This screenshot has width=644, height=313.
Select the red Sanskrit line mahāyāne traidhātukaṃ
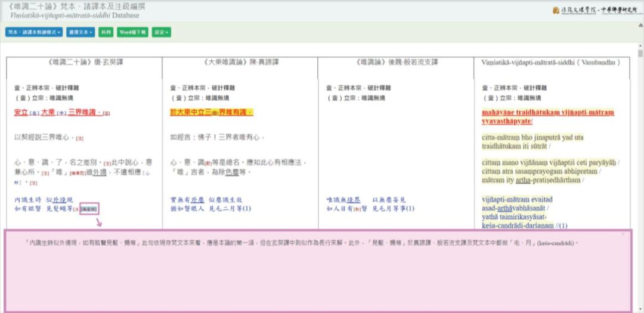click(x=547, y=112)
